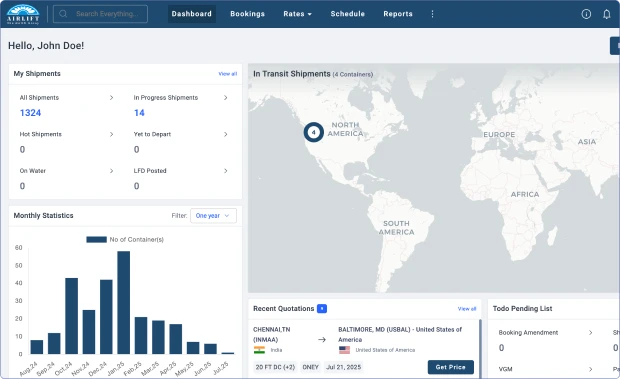
Task: Click the 1324 all shipments count
Action: (30, 113)
